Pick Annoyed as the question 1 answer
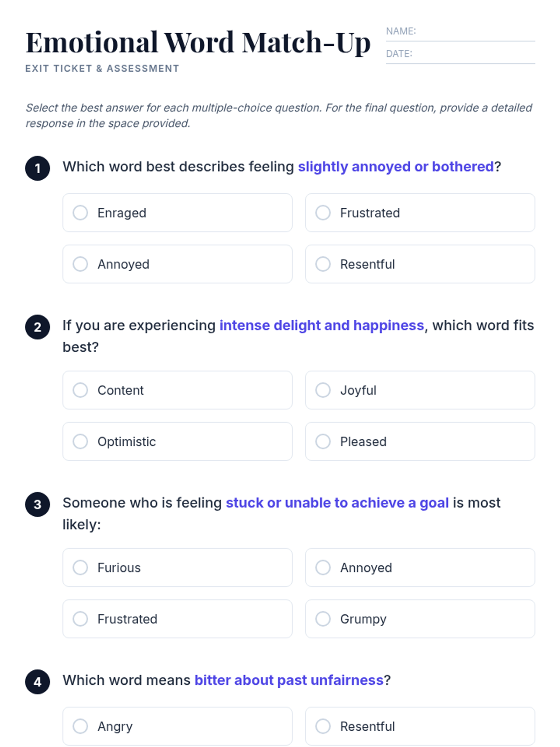Image resolution: width=560 pixels, height=747 pixels. click(x=80, y=264)
